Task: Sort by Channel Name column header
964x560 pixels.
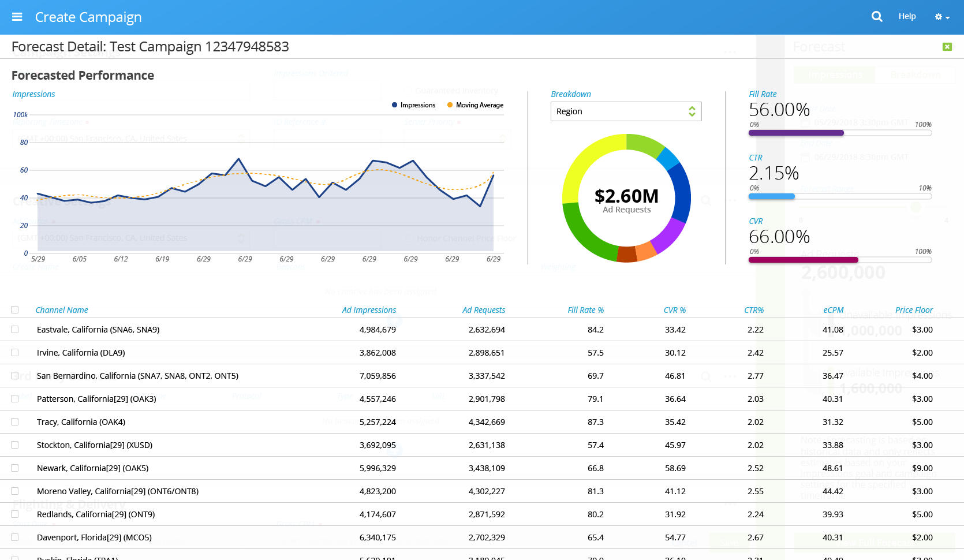Action: [x=62, y=310]
